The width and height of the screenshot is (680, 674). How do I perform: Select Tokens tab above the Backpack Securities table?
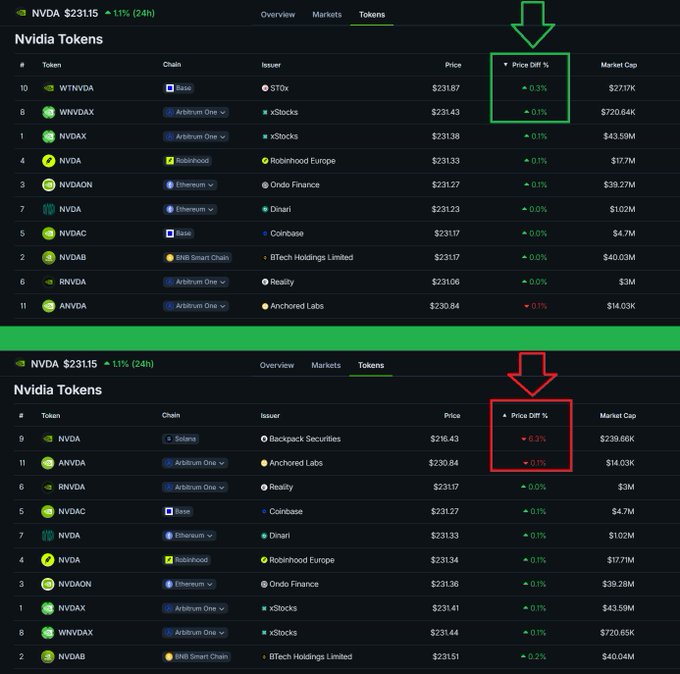click(x=371, y=365)
